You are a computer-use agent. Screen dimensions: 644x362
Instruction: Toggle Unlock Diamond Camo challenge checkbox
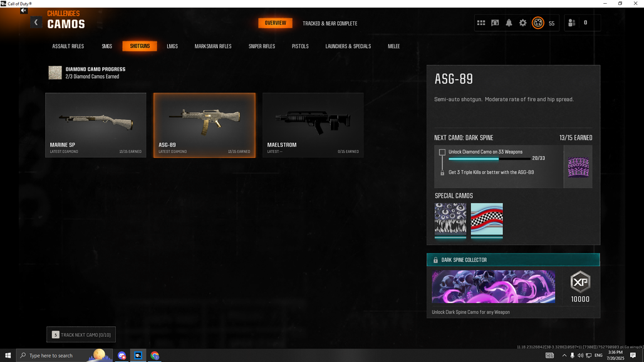442,152
